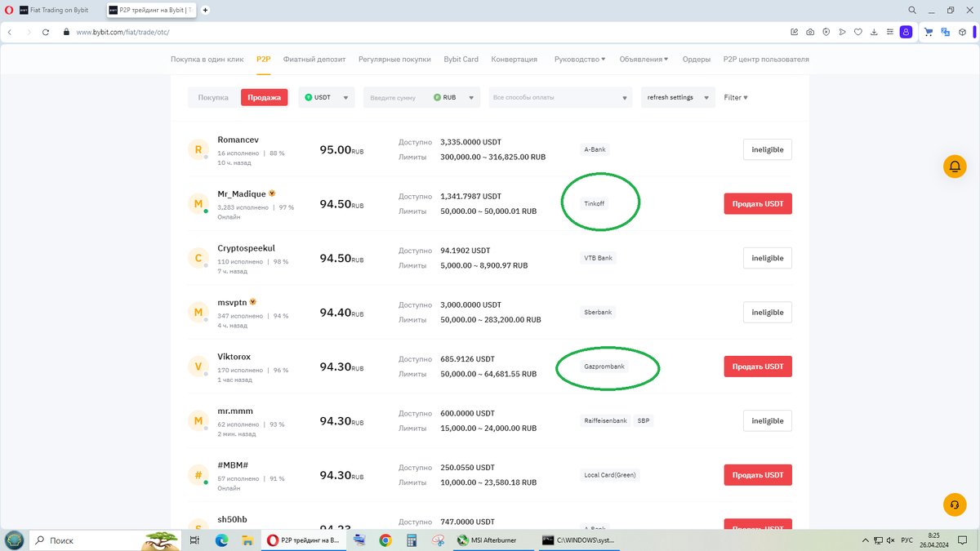Open Фиатный депозит tab
The height and width of the screenshot is (551, 980).
coord(314,60)
